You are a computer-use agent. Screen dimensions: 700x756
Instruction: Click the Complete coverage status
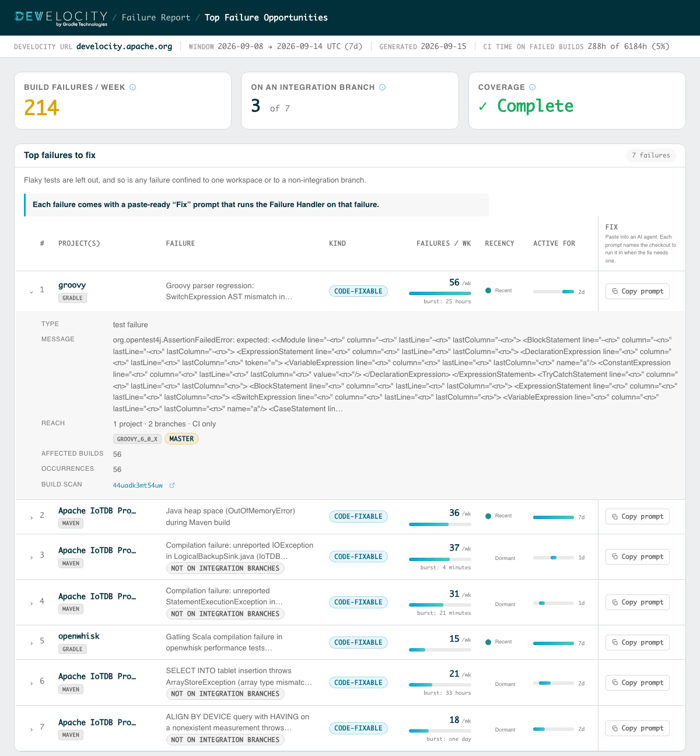click(x=526, y=106)
